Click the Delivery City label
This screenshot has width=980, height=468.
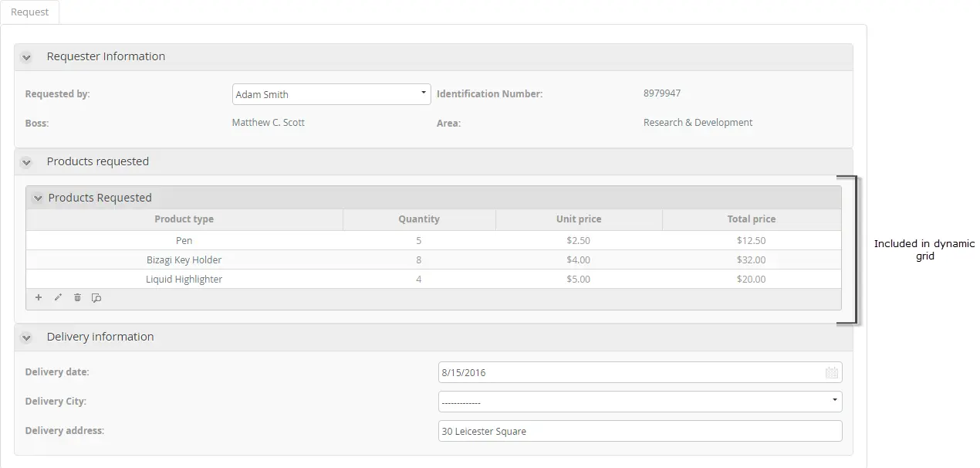coord(56,402)
